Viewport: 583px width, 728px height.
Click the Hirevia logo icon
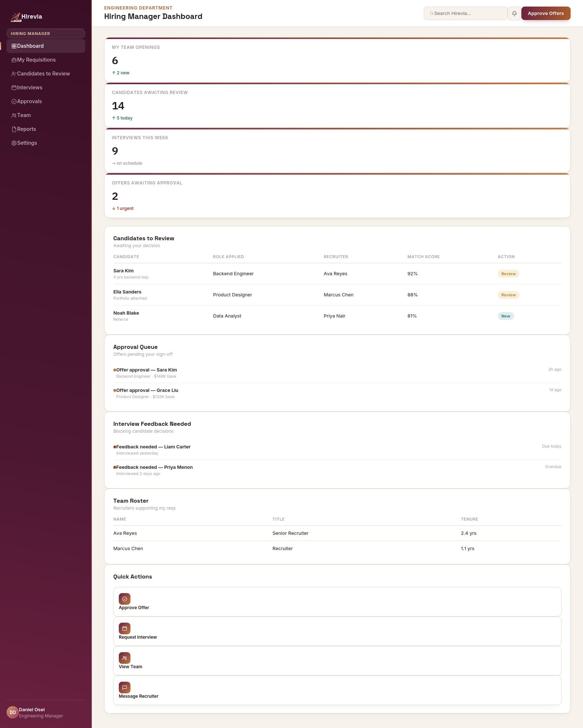tap(16, 17)
